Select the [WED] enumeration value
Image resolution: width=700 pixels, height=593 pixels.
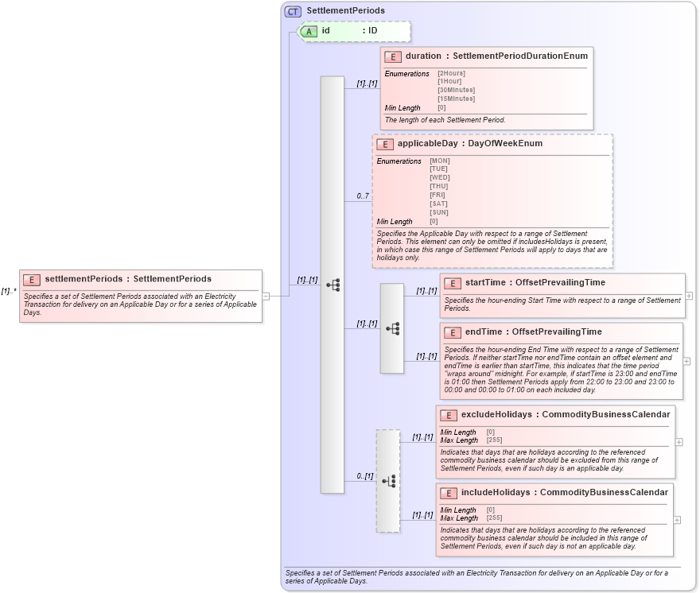pyautogui.click(x=440, y=177)
